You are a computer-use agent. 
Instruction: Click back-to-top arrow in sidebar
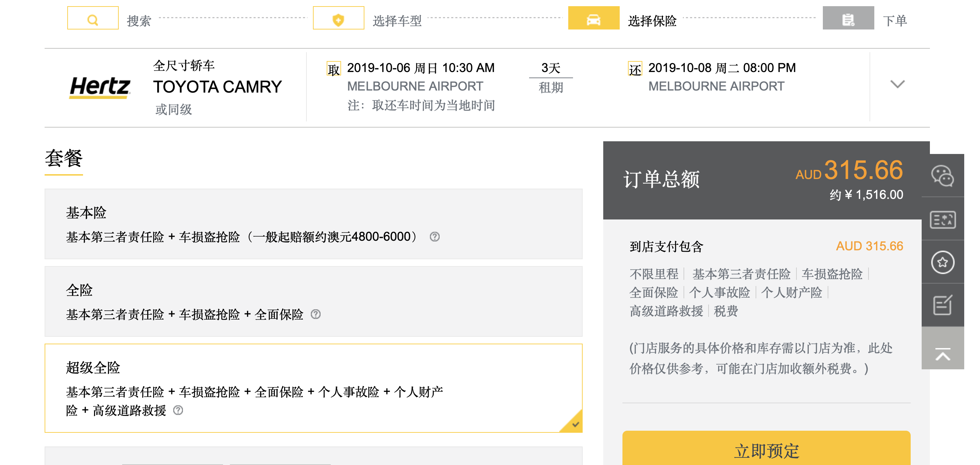tap(942, 354)
